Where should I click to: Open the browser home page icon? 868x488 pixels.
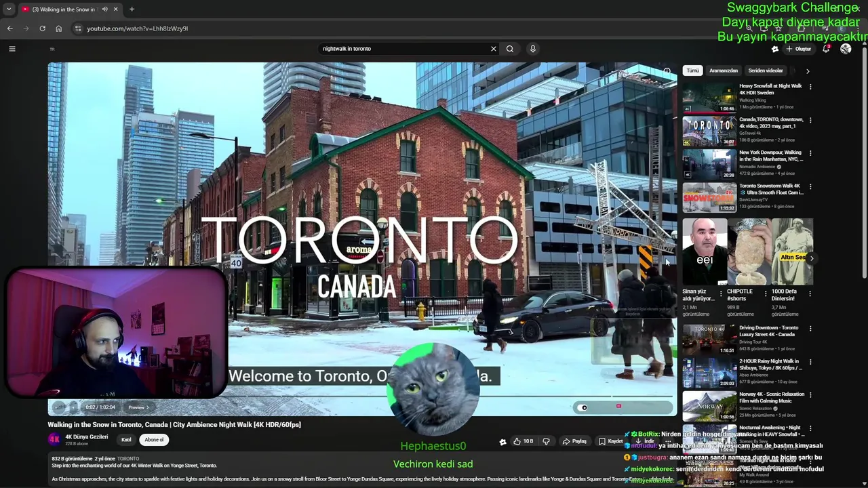[58, 28]
